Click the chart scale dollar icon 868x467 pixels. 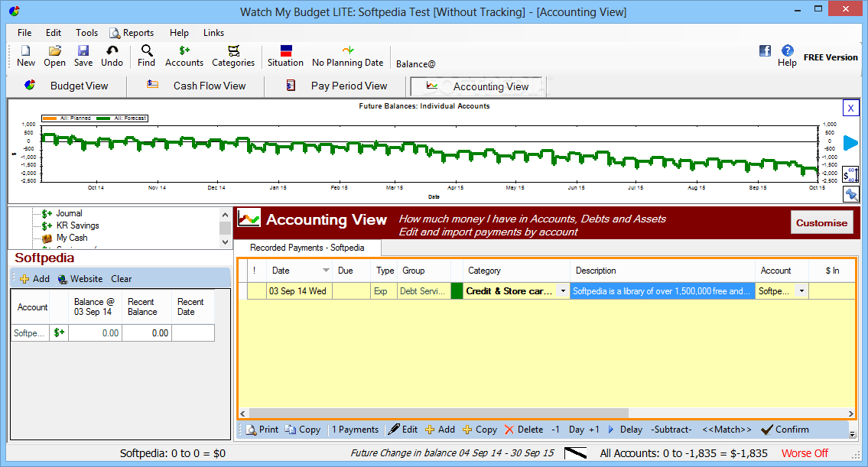850,175
